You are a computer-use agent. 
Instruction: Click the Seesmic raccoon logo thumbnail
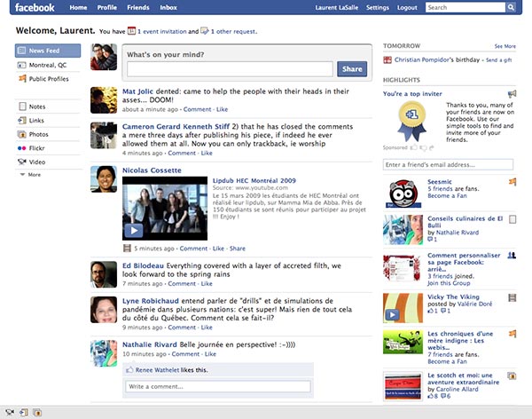pos(403,194)
